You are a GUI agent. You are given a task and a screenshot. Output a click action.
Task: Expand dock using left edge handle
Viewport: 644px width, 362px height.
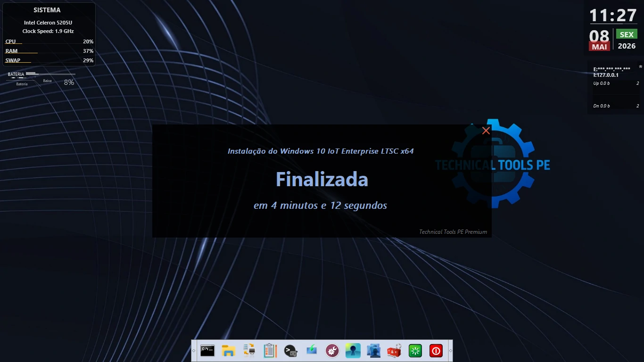[194, 351]
